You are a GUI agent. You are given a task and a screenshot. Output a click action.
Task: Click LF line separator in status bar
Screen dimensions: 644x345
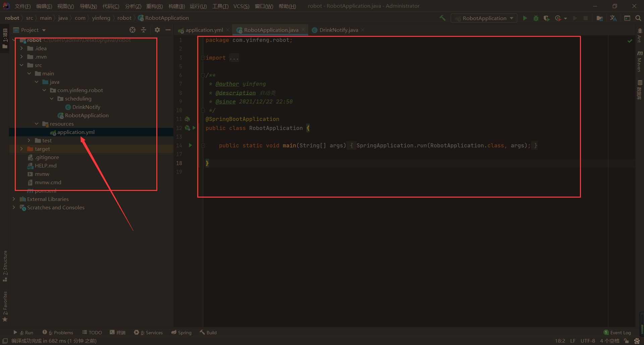tap(573, 341)
